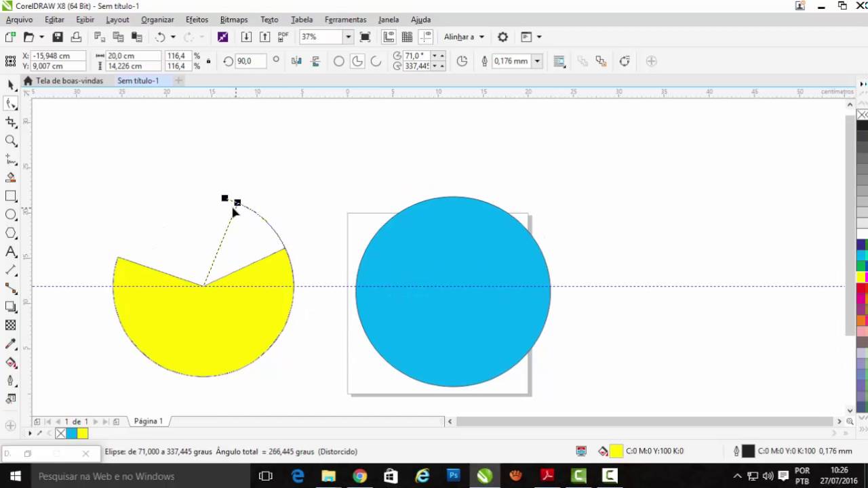The width and height of the screenshot is (868, 488).
Task: Click the add new document tab plus
Action: tap(178, 81)
